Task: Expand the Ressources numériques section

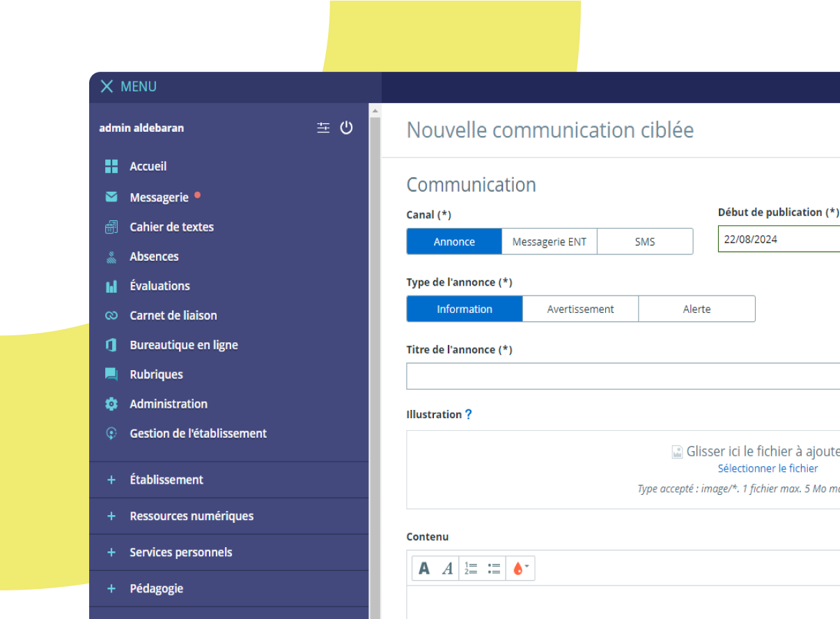Action: click(x=192, y=516)
